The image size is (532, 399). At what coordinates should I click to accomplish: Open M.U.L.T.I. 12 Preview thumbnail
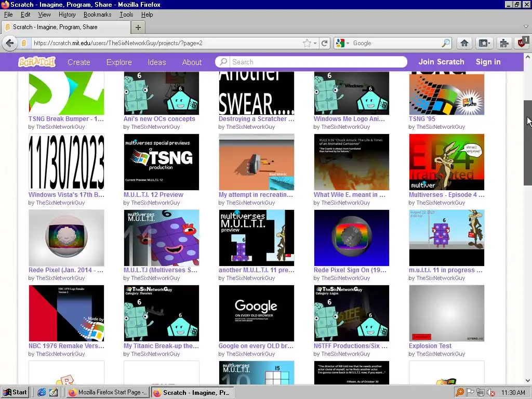162,162
